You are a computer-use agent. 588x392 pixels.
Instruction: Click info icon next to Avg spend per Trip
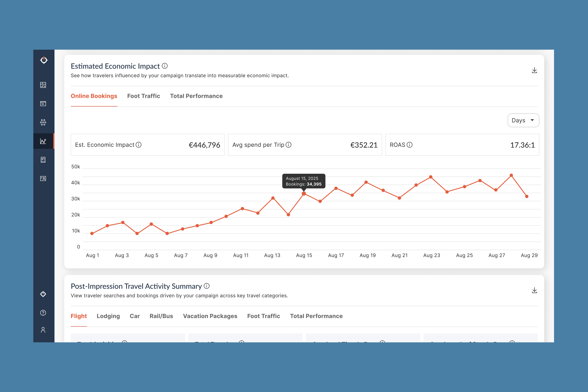click(288, 145)
